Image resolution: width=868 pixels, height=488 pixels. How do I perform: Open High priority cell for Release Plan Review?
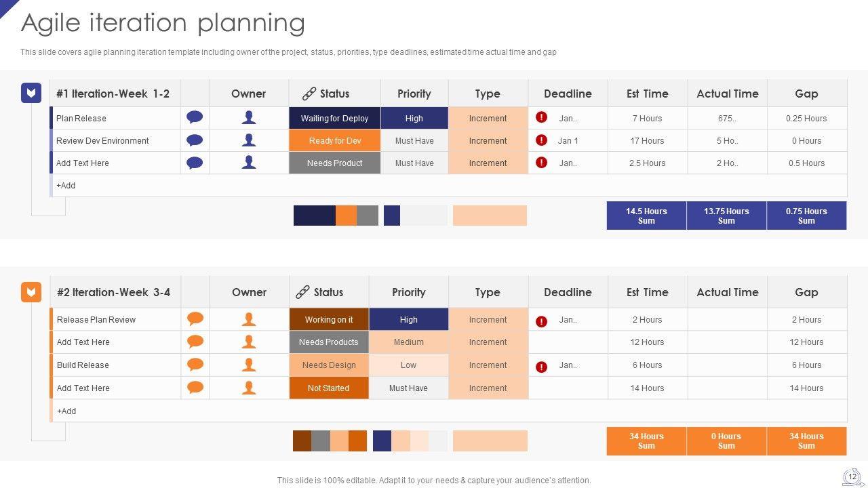[x=408, y=319]
